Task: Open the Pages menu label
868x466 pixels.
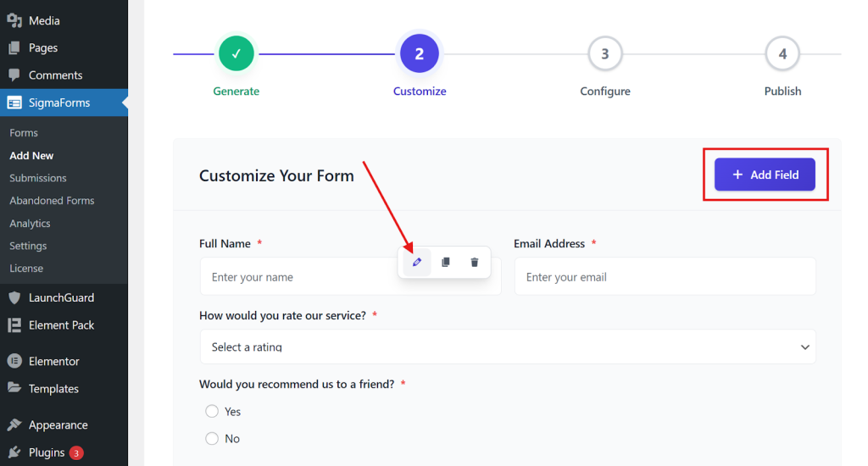Action: [x=43, y=47]
